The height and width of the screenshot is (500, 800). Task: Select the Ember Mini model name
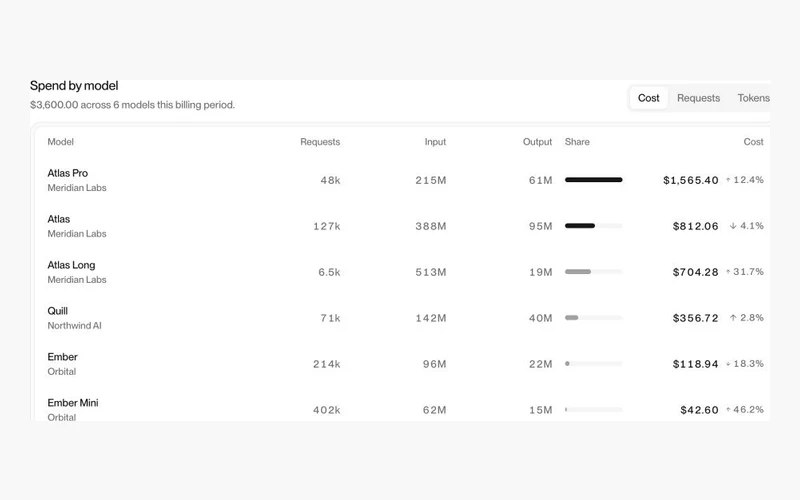point(73,403)
